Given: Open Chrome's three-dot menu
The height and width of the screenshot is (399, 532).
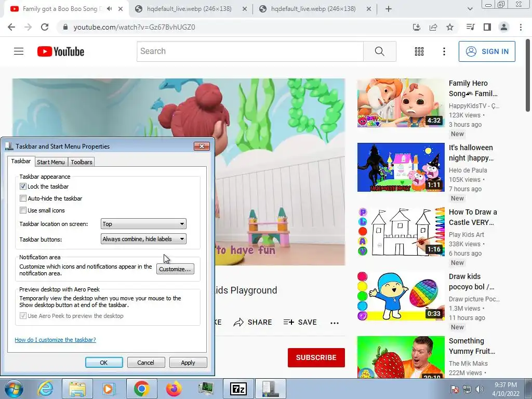Looking at the screenshot, I should 521,27.
